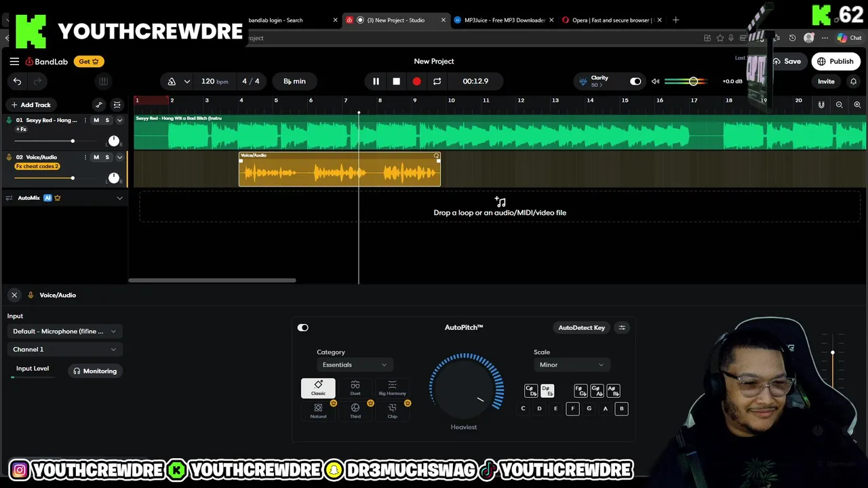
Task: Click the Monitoring headphones button
Action: click(x=95, y=371)
